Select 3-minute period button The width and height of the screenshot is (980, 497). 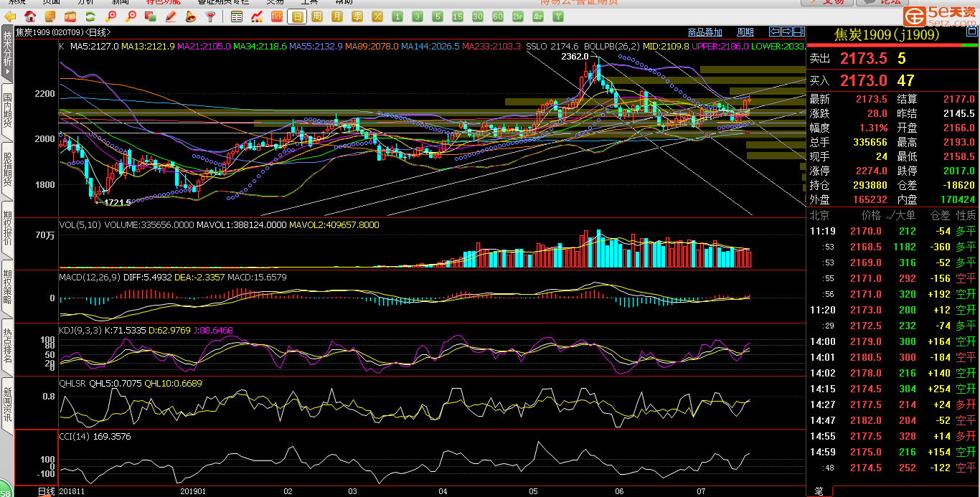(418, 16)
